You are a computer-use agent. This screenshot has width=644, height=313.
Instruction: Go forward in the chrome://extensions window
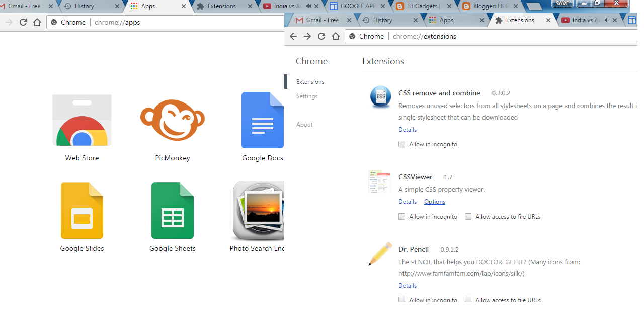(307, 36)
